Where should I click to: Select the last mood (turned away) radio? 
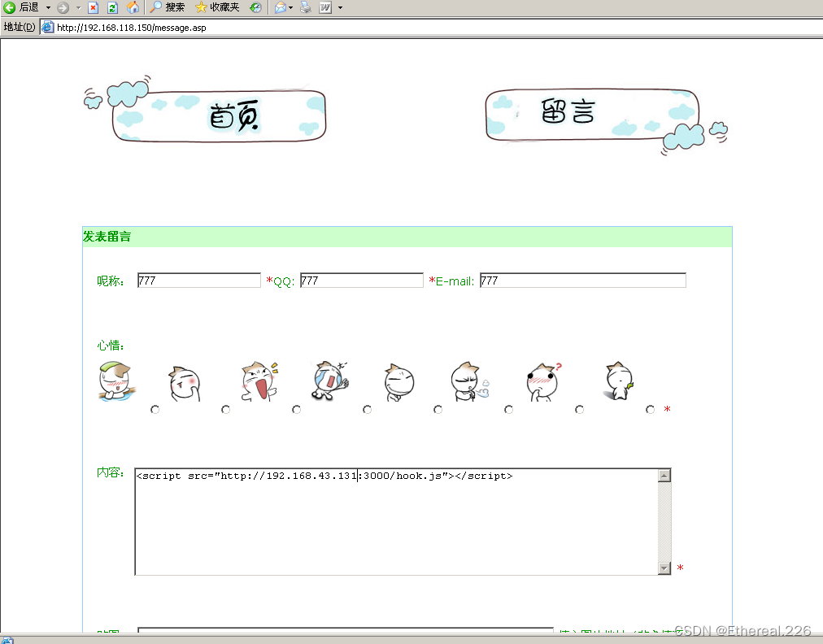pyautogui.click(x=651, y=409)
